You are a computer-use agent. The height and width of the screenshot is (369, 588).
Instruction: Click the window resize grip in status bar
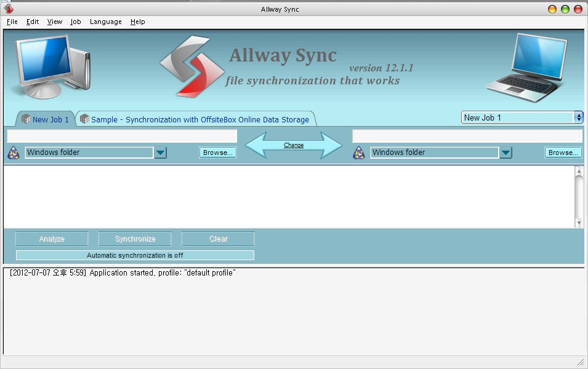[x=581, y=362]
